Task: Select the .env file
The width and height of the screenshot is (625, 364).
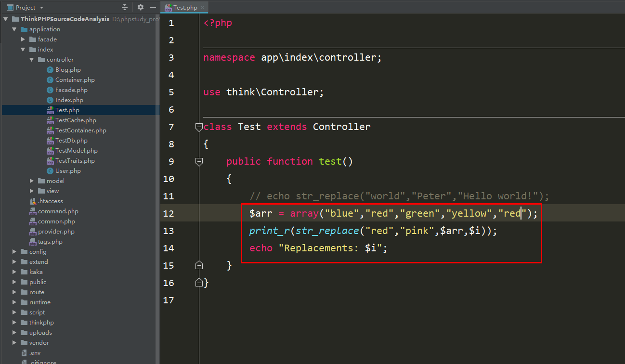Action: coord(36,353)
